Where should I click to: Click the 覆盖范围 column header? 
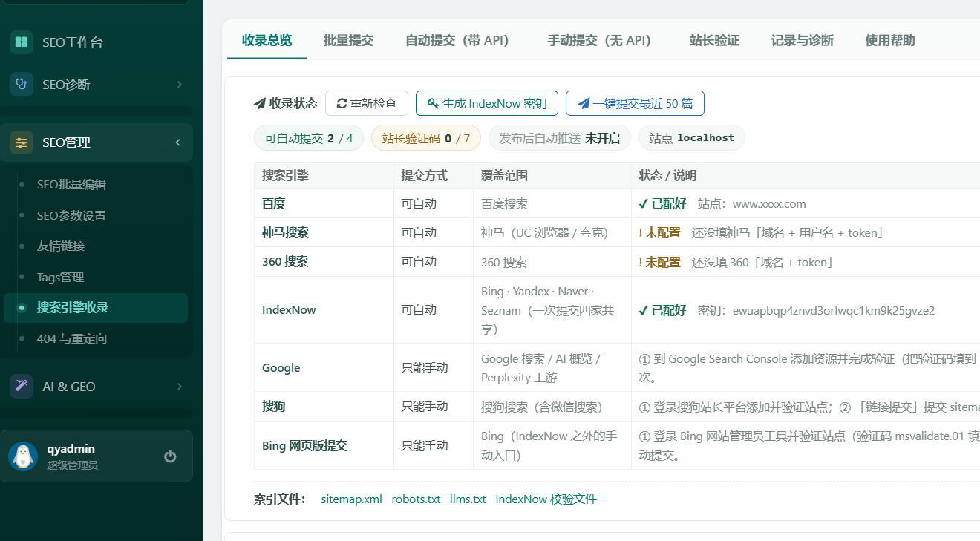click(x=505, y=175)
